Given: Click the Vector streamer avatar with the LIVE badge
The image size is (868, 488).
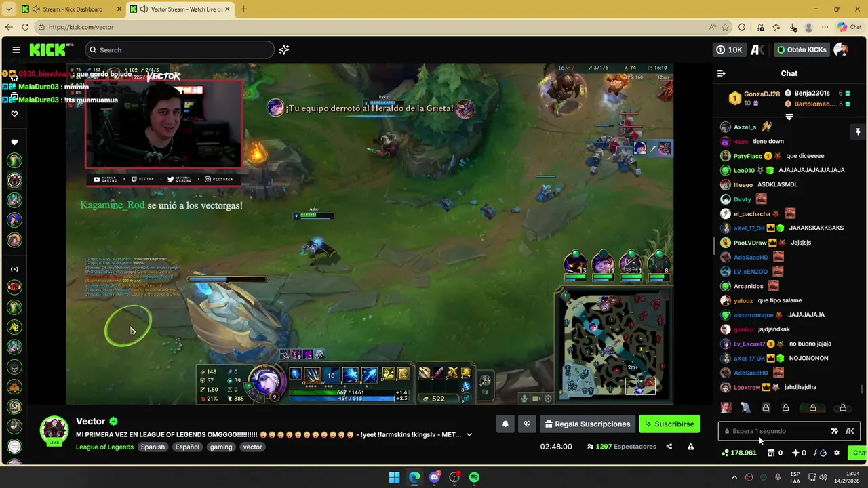Looking at the screenshot, I should tap(54, 431).
